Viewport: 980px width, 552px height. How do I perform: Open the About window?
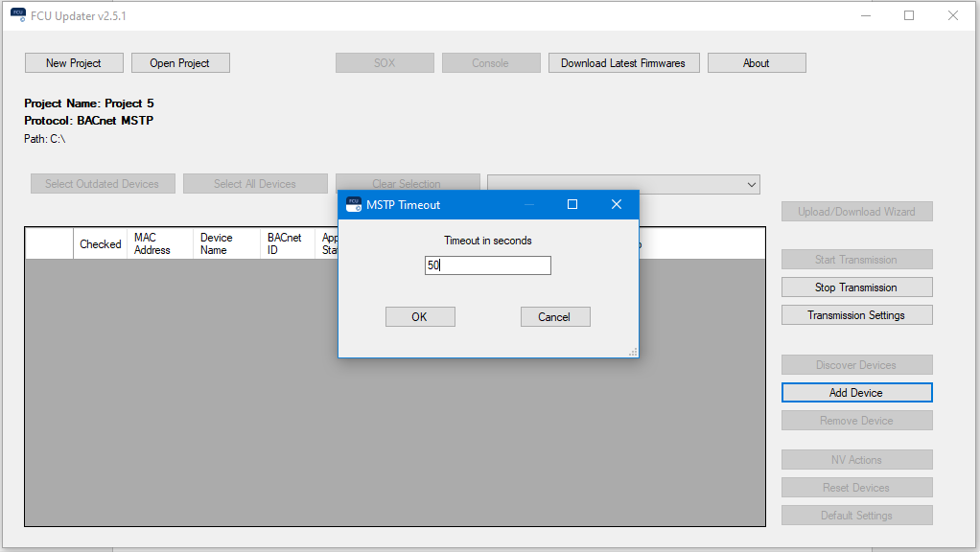[757, 62]
